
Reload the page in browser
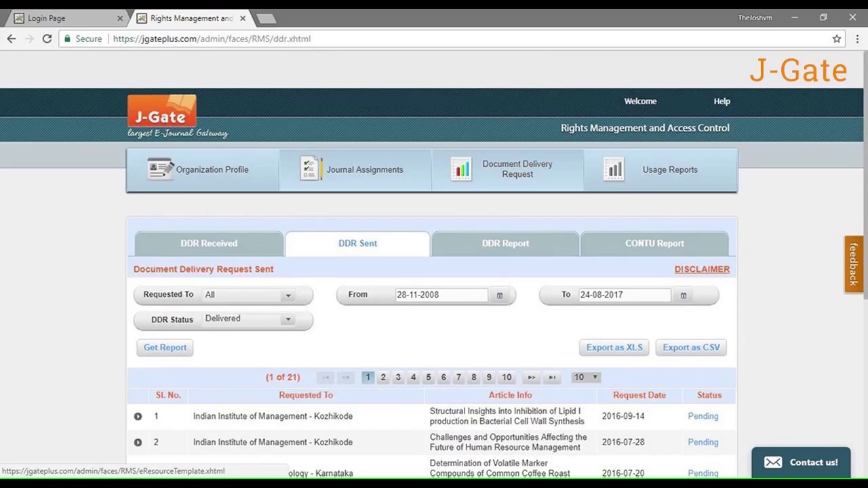click(47, 39)
